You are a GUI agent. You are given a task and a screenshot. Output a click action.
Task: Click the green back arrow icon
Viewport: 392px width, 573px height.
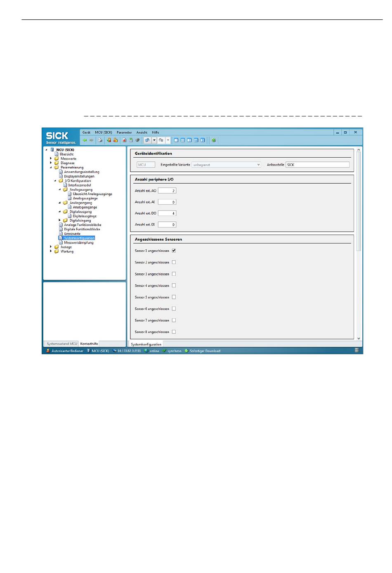85,140
